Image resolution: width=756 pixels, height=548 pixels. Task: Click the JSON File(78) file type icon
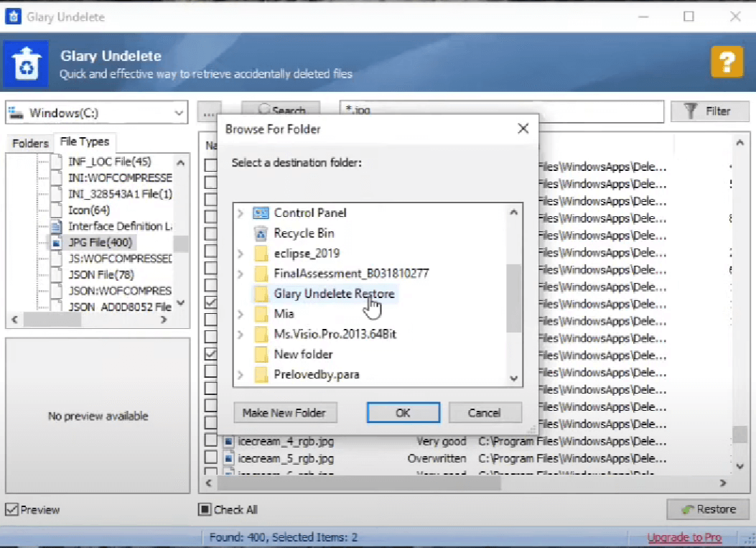coord(57,274)
